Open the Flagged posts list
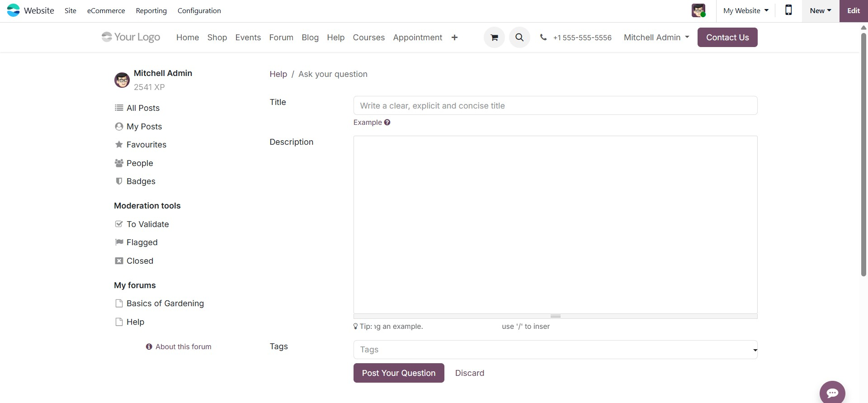Viewport: 868px width, 403px height. pos(142,242)
